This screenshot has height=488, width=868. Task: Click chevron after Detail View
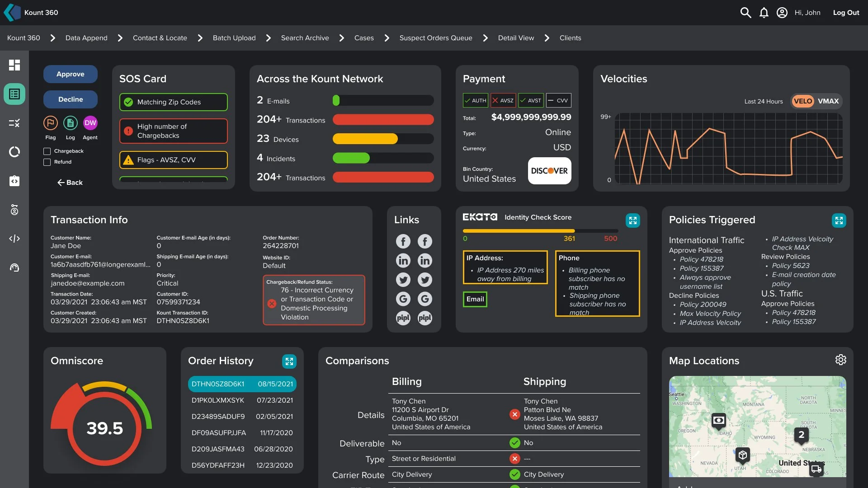(x=547, y=38)
